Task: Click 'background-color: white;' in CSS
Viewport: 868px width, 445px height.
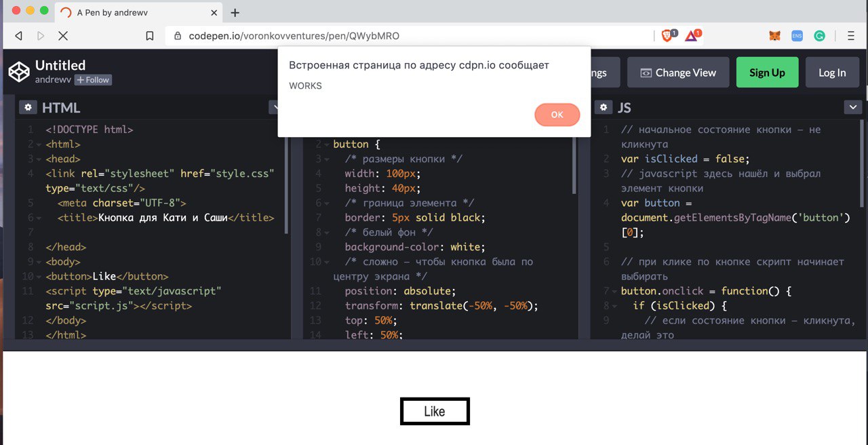Action: [x=414, y=247]
